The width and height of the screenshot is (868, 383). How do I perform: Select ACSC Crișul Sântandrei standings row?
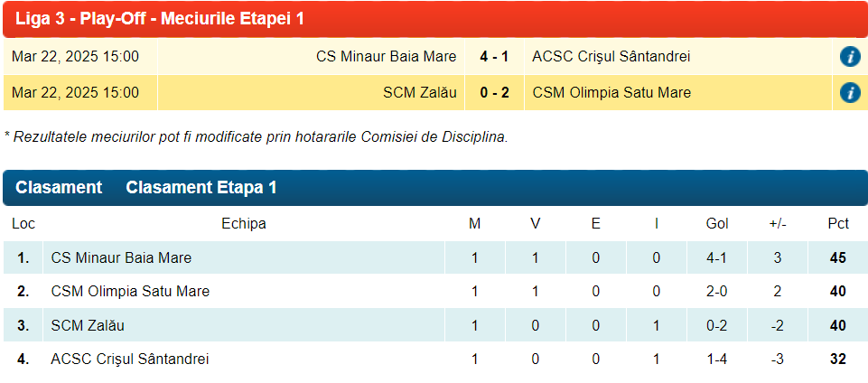coord(130,359)
